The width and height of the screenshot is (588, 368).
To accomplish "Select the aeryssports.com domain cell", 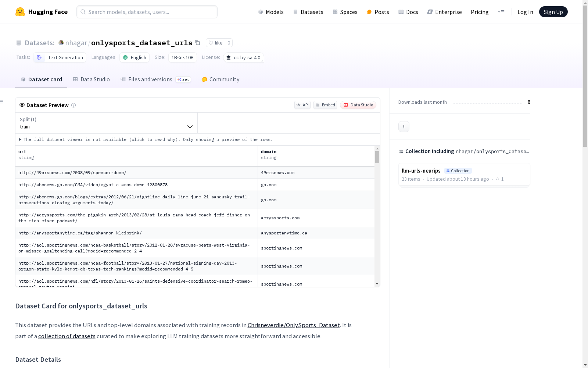I will (x=316, y=218).
